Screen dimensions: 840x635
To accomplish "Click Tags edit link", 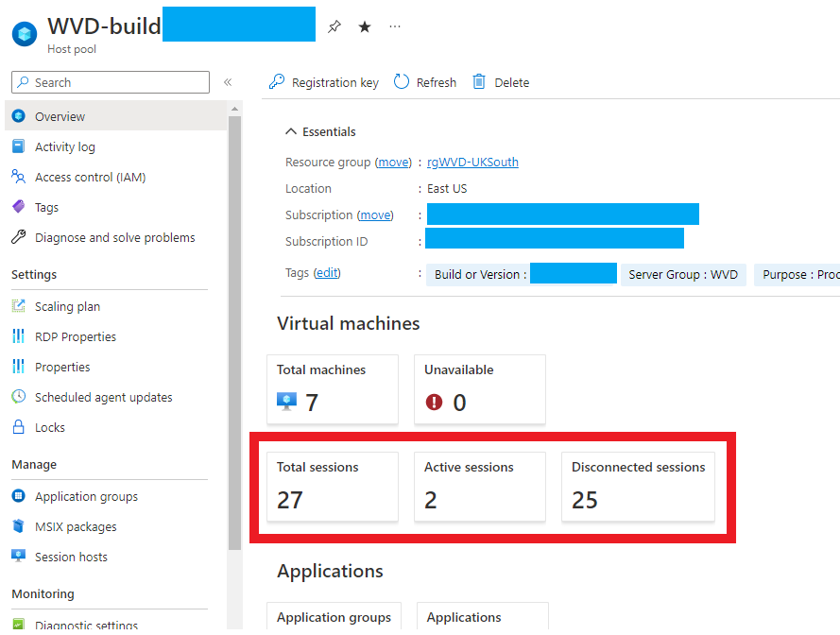I will [x=327, y=273].
